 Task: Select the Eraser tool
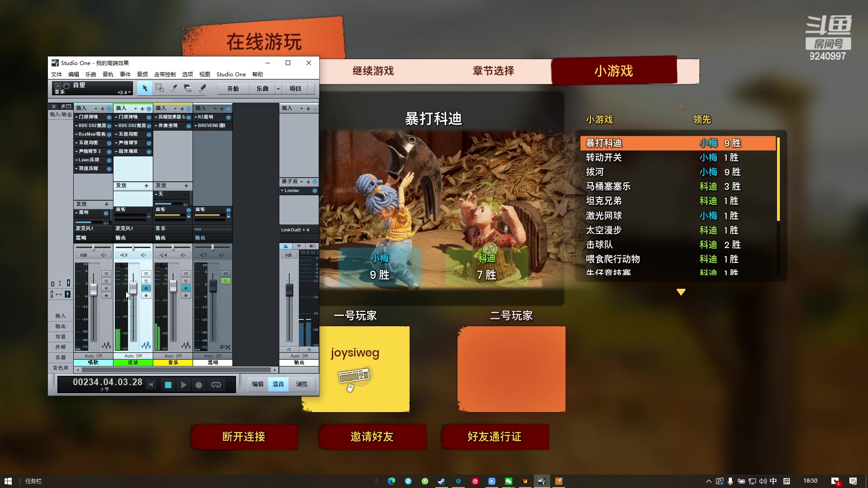188,88
